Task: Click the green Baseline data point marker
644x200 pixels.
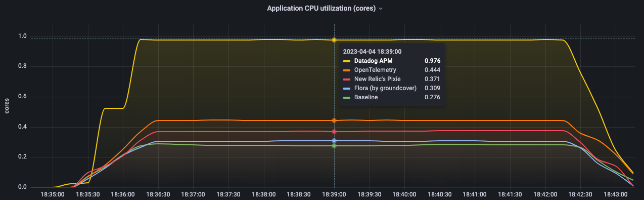Action: point(334,146)
